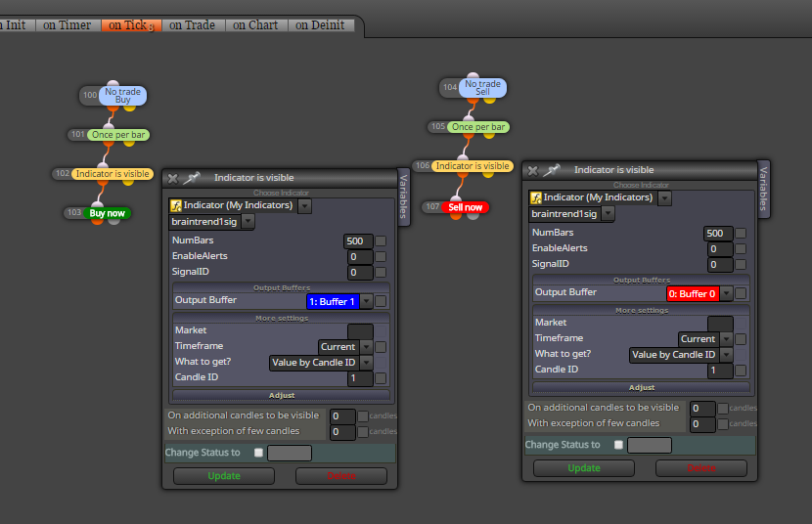Click right panel Market input field

(720, 324)
